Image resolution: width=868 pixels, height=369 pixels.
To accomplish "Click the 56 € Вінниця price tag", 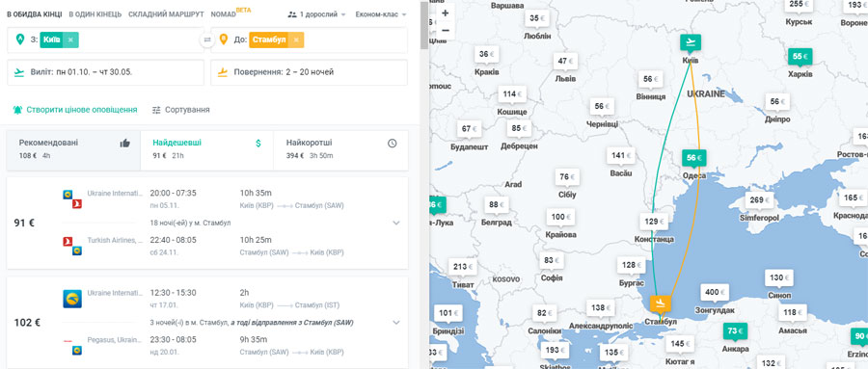I will click(x=650, y=79).
